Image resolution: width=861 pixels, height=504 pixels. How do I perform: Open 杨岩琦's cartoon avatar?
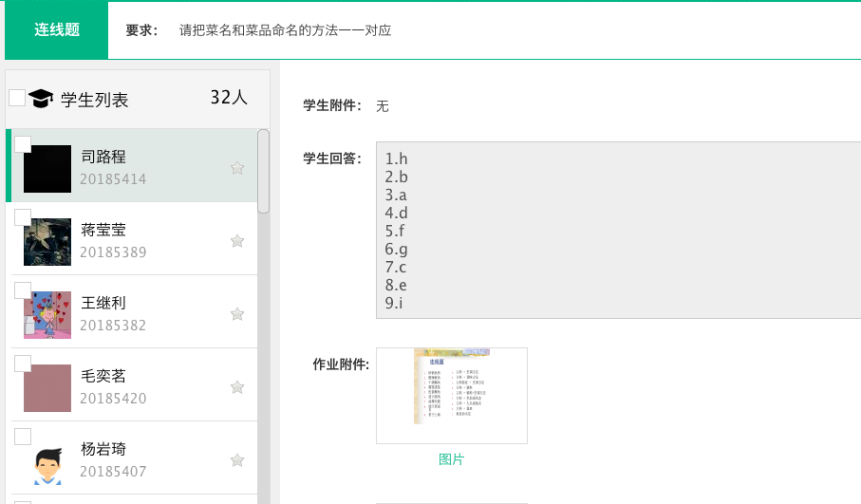tap(47, 462)
